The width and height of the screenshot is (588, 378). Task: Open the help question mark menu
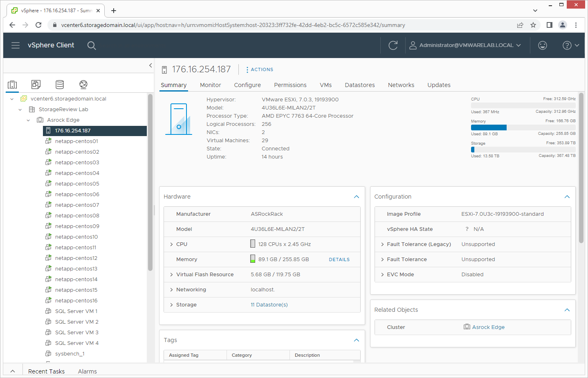point(571,45)
